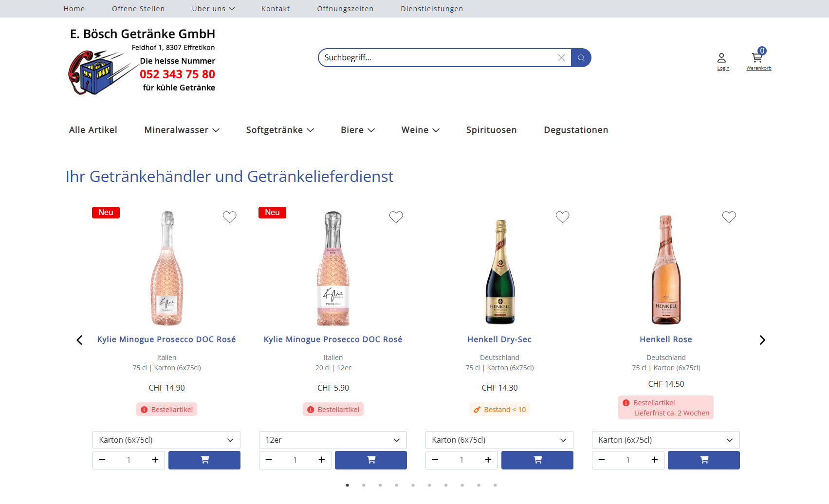Jump to the third carousel page dot

(380, 485)
